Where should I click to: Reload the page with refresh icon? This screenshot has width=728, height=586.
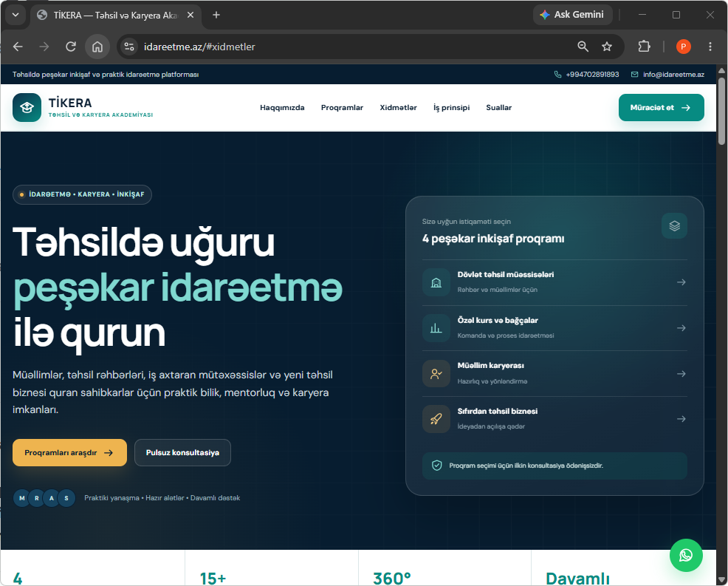[x=71, y=47]
